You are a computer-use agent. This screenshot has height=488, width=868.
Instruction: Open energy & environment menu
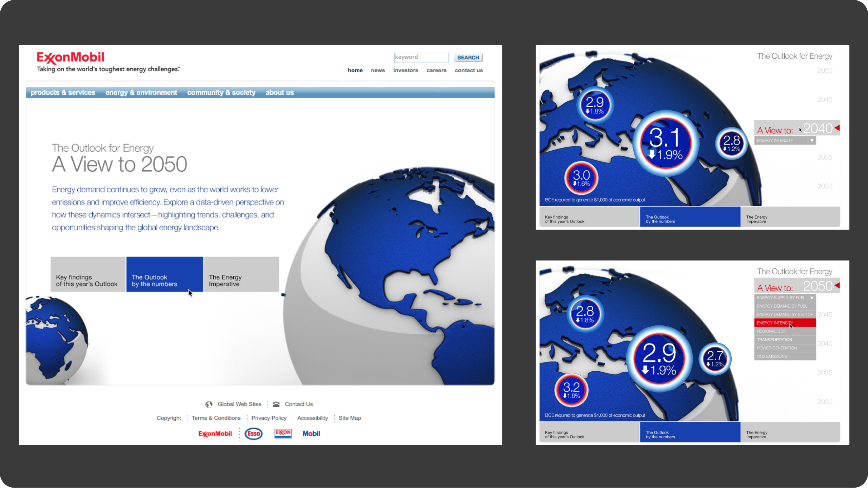[x=141, y=93]
